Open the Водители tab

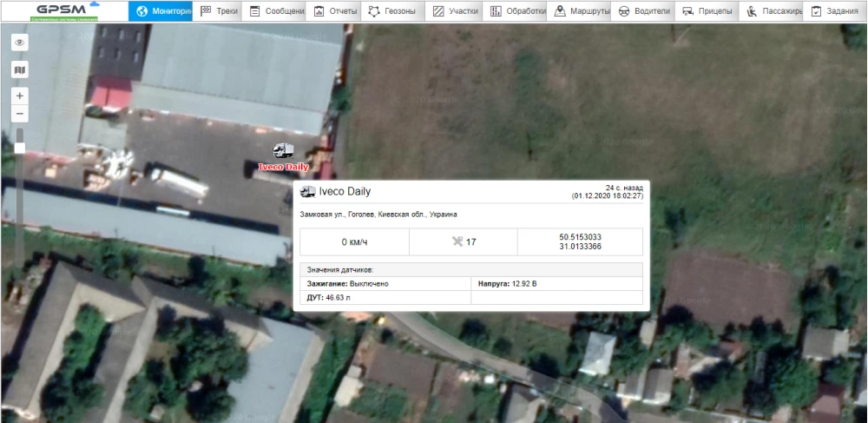[x=642, y=11]
